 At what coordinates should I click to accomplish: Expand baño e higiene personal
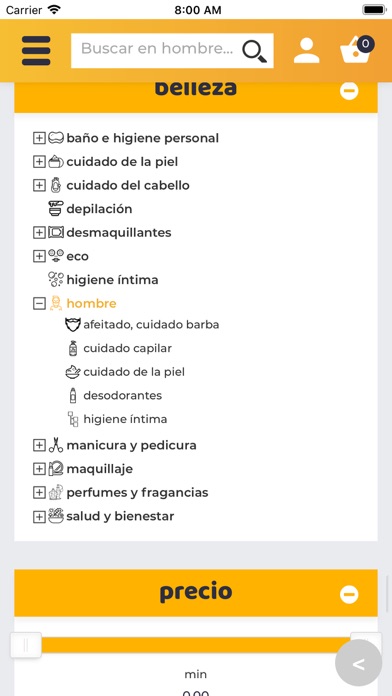[x=39, y=138]
